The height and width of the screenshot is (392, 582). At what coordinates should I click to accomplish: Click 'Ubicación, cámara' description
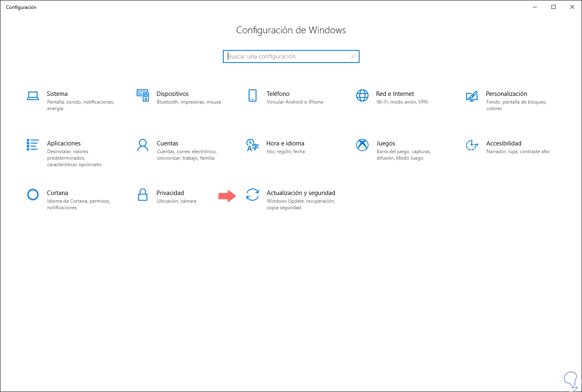(177, 201)
